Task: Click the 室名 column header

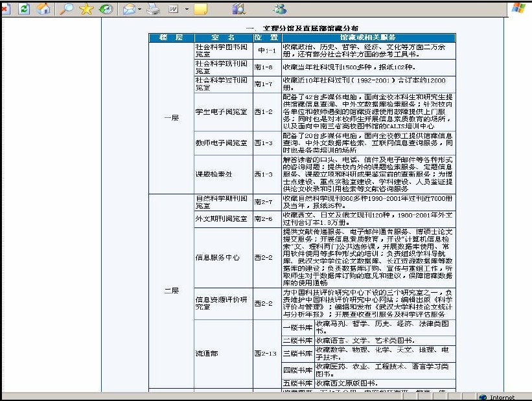Action: tap(222, 38)
